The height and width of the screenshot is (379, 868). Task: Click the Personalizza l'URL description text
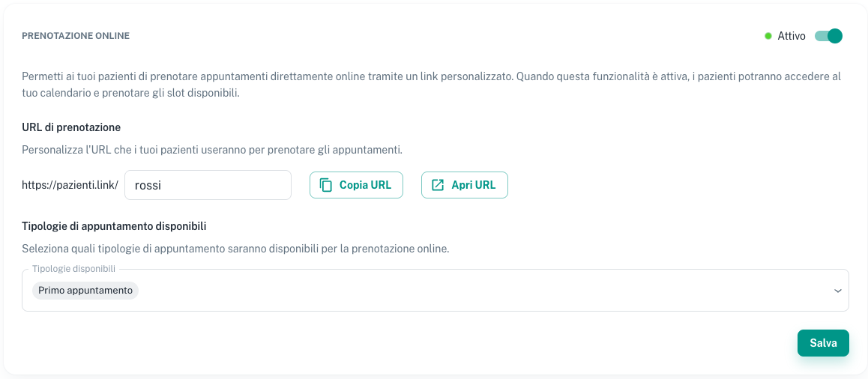pyautogui.click(x=212, y=150)
